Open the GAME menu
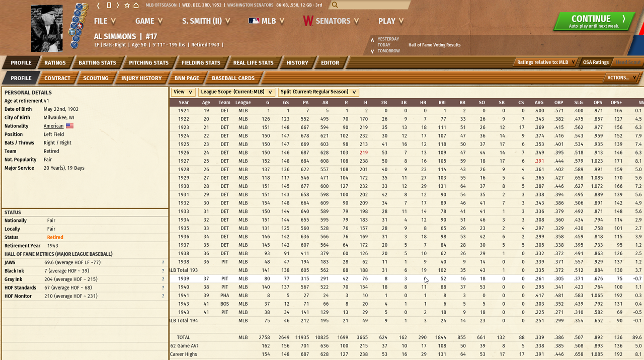Screen dimensions: 644x360 [149, 21]
